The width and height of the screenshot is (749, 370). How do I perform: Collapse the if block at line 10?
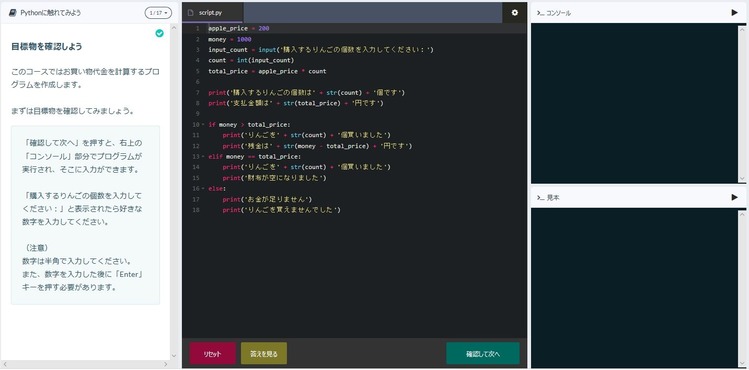[203, 125]
